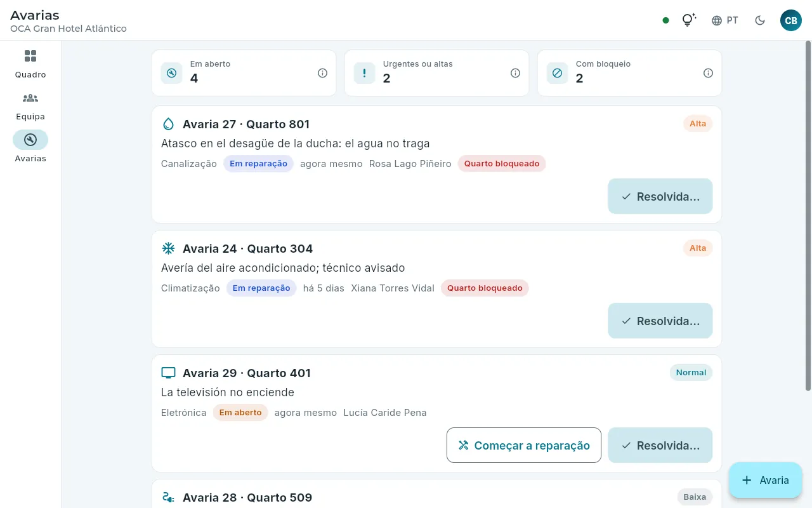Click reporter name Rosa Lago Piñeiro
The image size is (812, 508).
tap(410, 164)
